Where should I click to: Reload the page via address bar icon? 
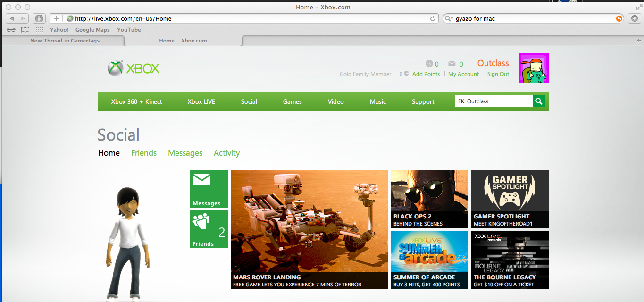pos(433,19)
